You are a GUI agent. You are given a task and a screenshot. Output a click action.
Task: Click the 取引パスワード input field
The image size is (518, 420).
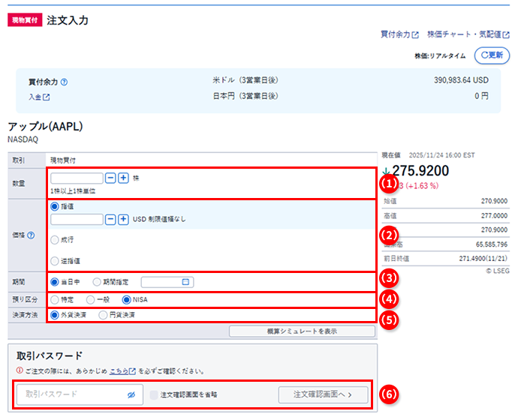[x=71, y=394]
